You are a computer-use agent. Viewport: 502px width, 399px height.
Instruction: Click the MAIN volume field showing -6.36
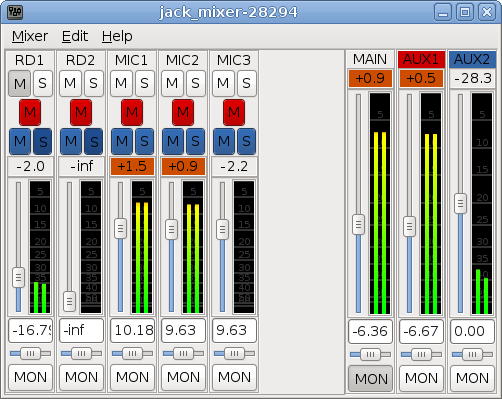tap(370, 331)
